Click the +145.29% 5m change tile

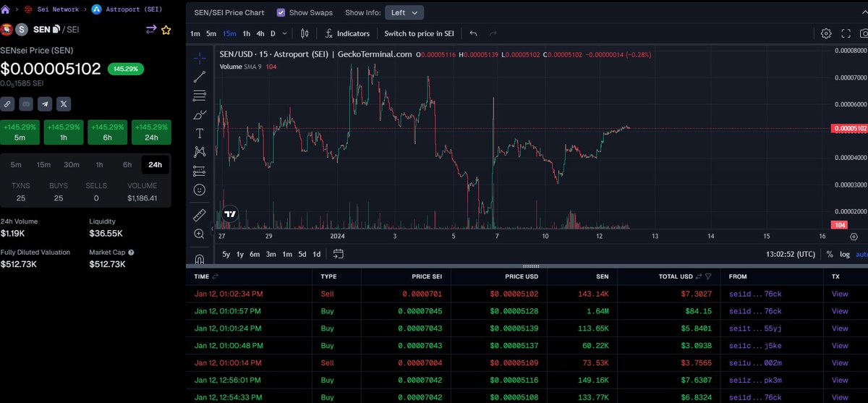[20, 131]
